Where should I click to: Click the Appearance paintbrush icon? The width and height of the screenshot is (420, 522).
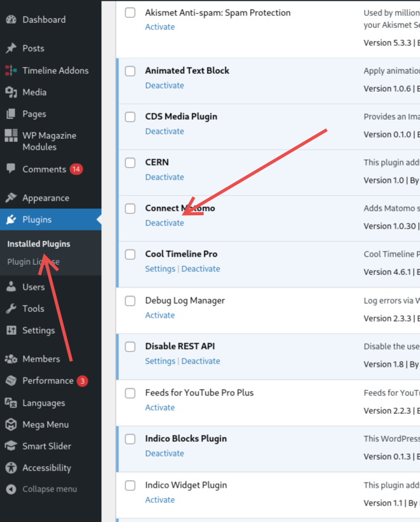point(11,198)
